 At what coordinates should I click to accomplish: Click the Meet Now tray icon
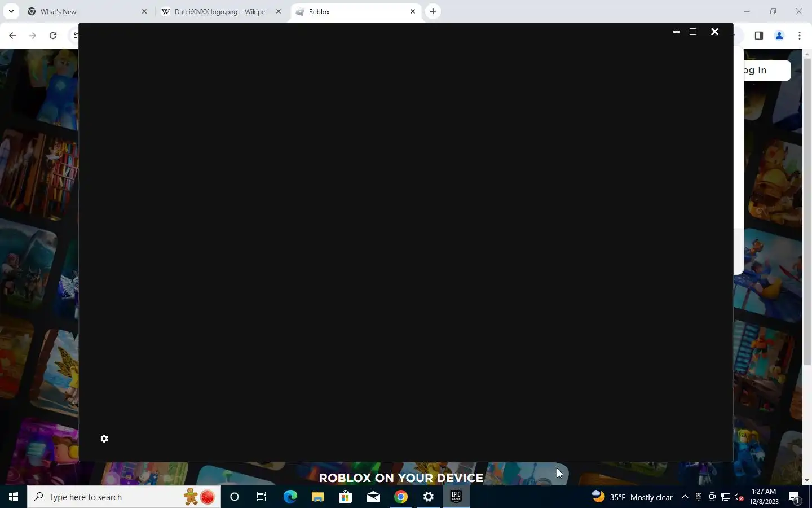click(x=712, y=497)
